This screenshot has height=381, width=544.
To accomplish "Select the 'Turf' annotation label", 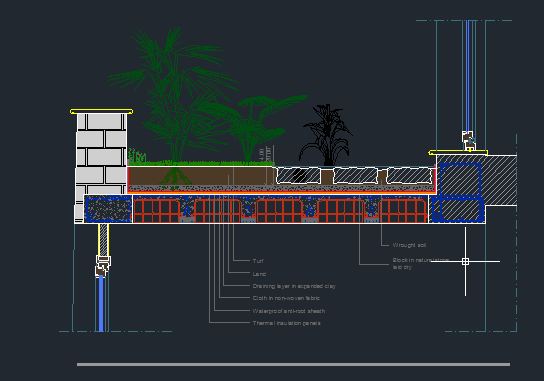I will tap(258, 261).
